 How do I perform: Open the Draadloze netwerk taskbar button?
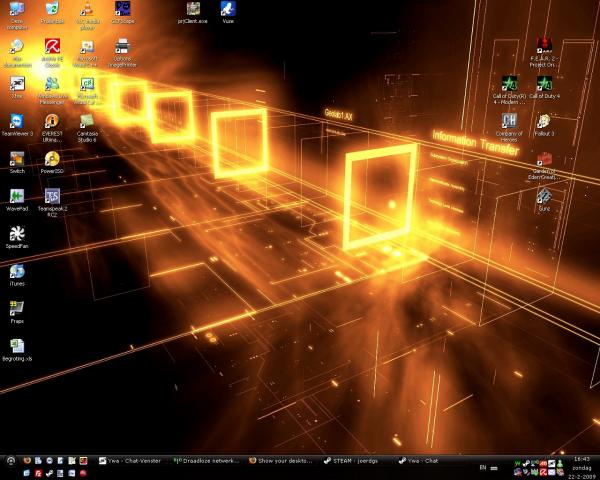(x=207, y=461)
